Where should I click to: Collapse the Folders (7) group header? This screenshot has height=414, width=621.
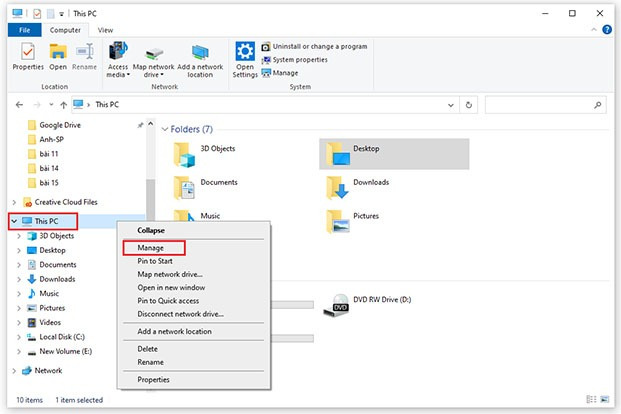[x=165, y=130]
